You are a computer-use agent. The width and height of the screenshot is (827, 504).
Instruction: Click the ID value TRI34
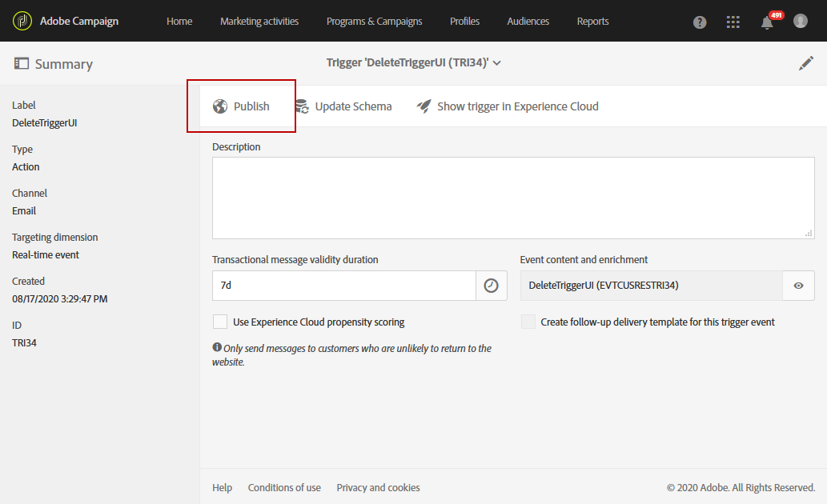pyautogui.click(x=24, y=342)
